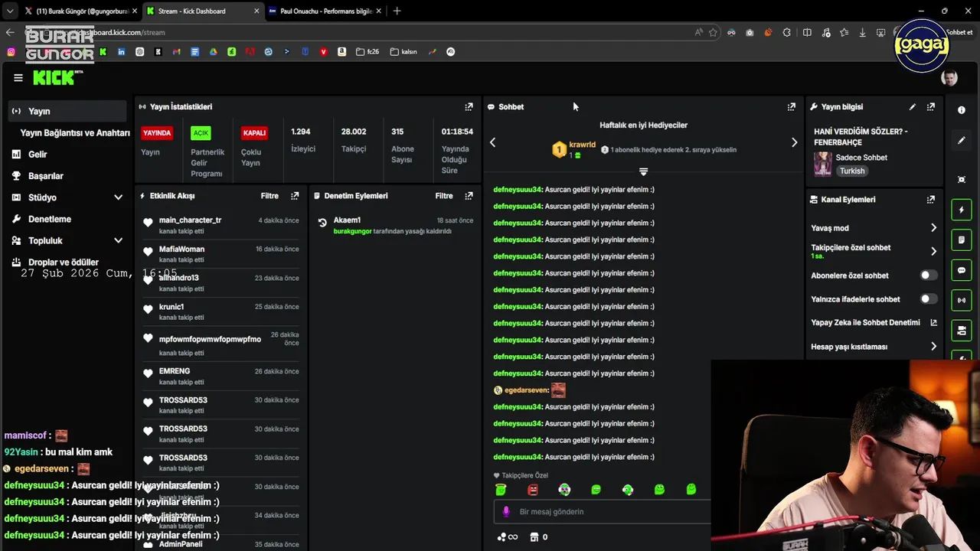Open the Google Drive bookmark

[x=213, y=52]
